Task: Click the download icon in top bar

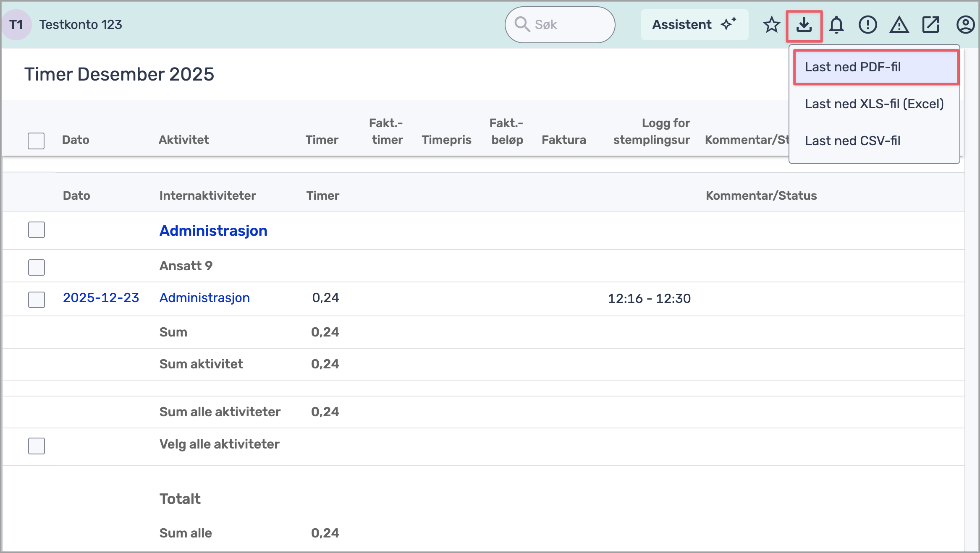Action: click(804, 25)
